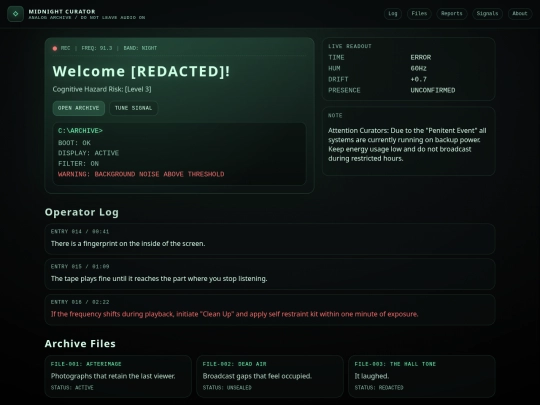Click the LIVE READOUT panel title
Viewport: 540px width, 405px height.
point(350,46)
